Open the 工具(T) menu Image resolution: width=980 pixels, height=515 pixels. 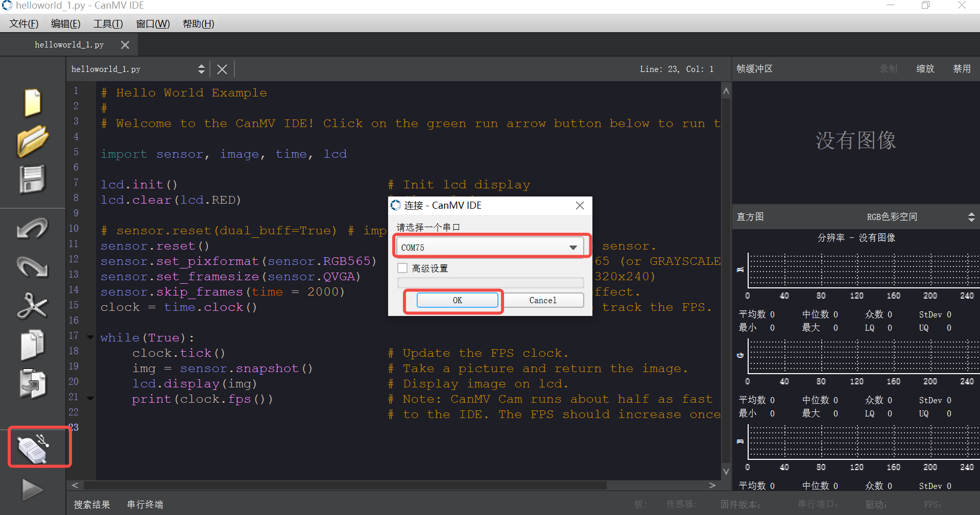(x=108, y=24)
